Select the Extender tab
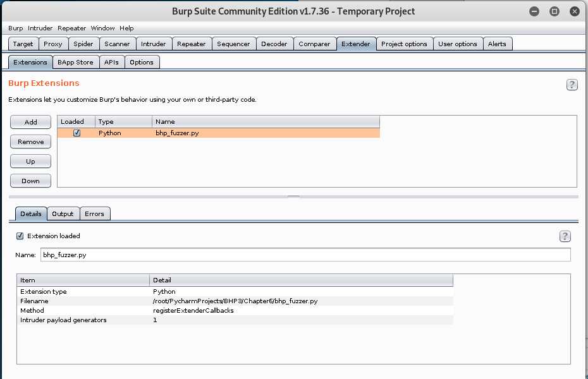Image resolution: width=588 pixels, height=379 pixels. pos(356,44)
